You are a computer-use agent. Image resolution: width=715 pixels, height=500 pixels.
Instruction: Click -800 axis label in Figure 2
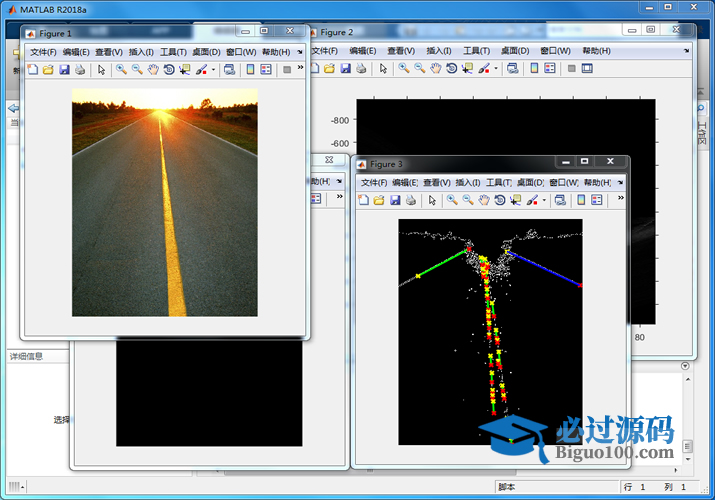340,120
